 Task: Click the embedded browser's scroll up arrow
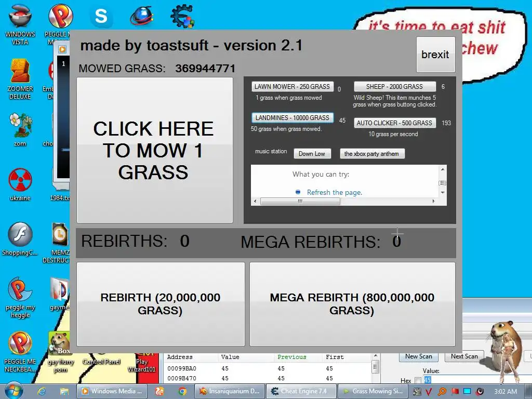443,169
